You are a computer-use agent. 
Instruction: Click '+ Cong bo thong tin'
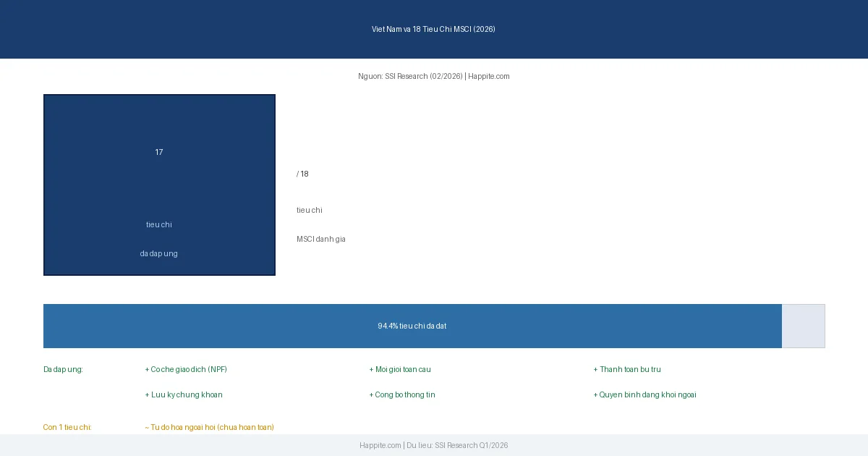402,394
